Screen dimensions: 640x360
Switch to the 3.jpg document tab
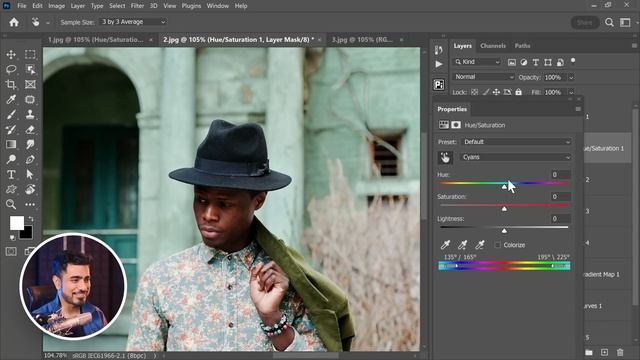[x=362, y=40]
